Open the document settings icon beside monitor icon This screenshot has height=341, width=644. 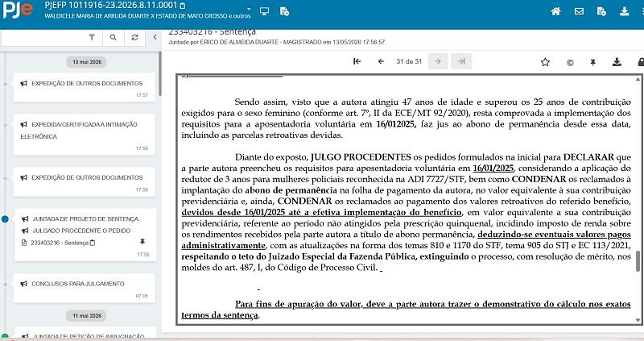coord(284,11)
